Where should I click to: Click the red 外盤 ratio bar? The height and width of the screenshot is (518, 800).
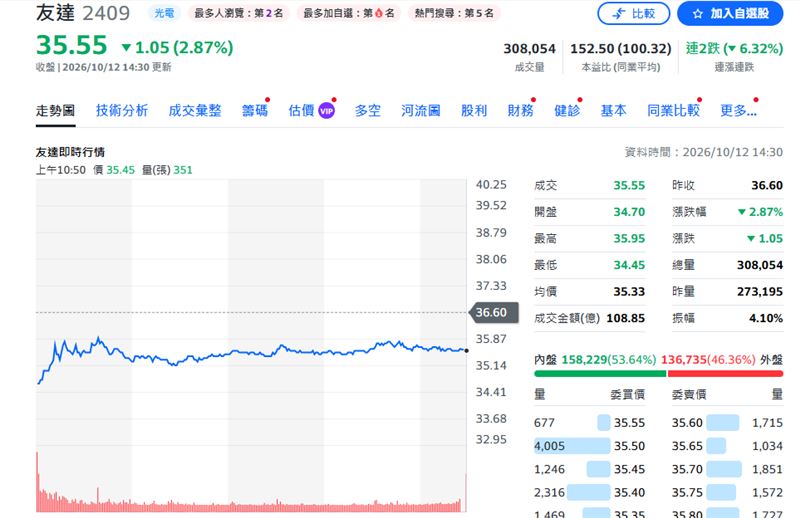pos(726,374)
